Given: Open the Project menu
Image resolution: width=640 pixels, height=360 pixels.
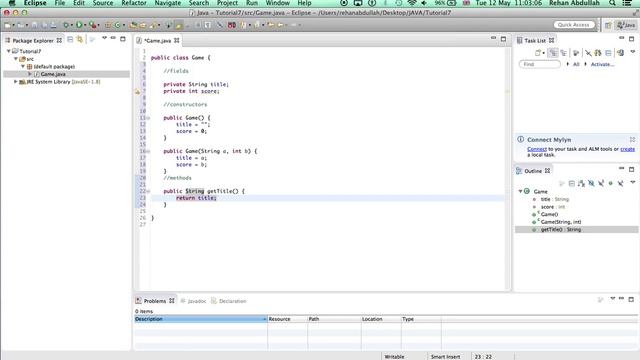Looking at the screenshot, I should pyautogui.click(x=227, y=3).
